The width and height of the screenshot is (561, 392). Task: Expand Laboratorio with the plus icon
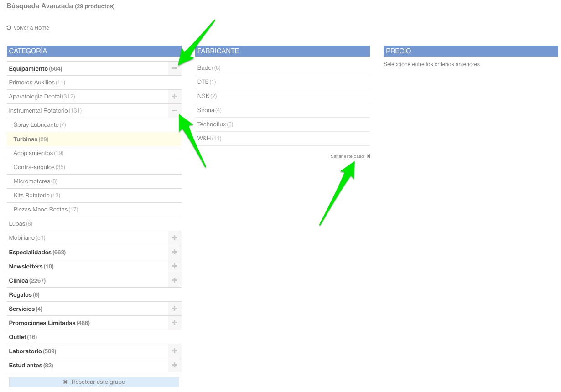[x=174, y=351]
